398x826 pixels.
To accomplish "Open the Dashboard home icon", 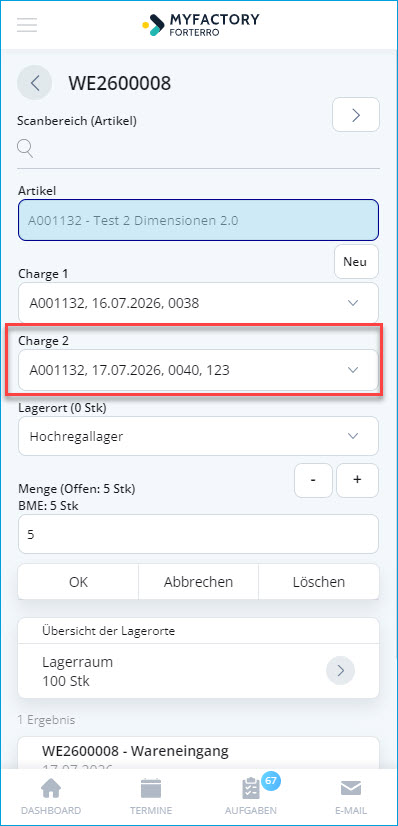I will pyautogui.click(x=51, y=789).
